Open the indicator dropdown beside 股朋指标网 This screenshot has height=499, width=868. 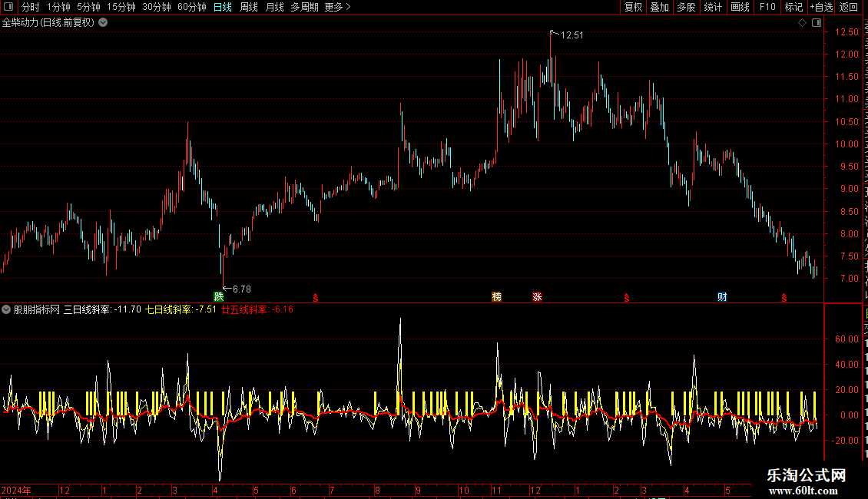coord(6,310)
